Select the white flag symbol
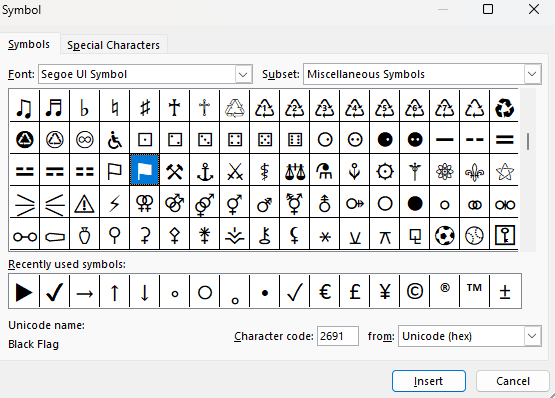 pyautogui.click(x=114, y=171)
